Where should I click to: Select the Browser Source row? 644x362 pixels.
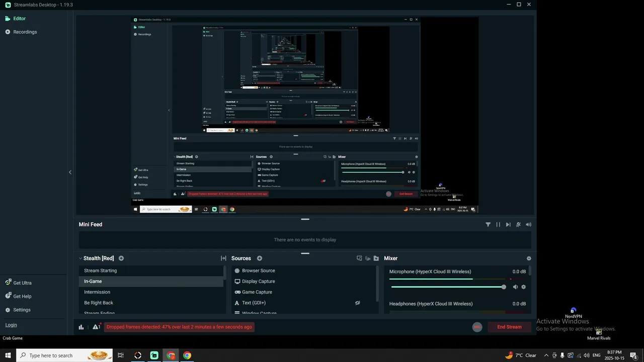304,270
